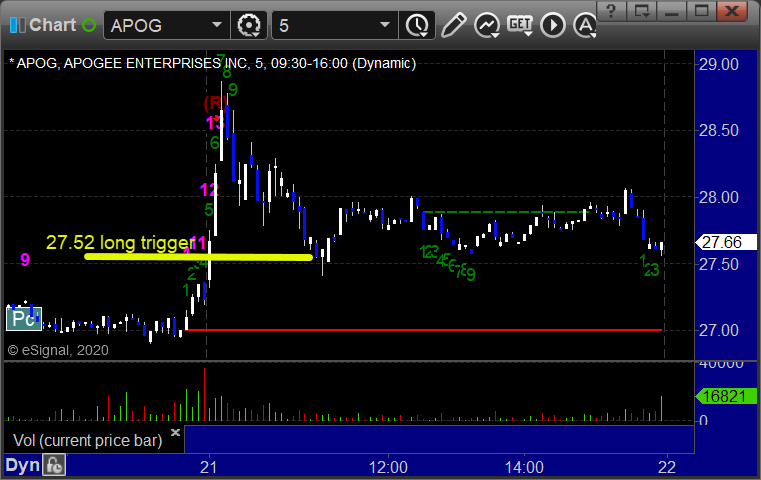
Task: Open the studies line-chart icon
Action: point(487,25)
